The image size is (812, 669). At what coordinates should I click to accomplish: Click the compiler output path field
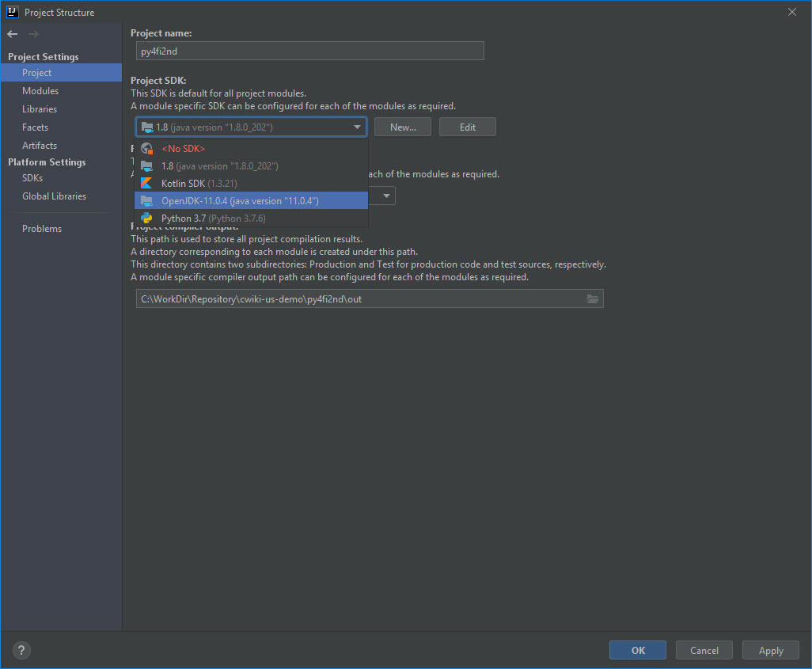[x=370, y=299]
